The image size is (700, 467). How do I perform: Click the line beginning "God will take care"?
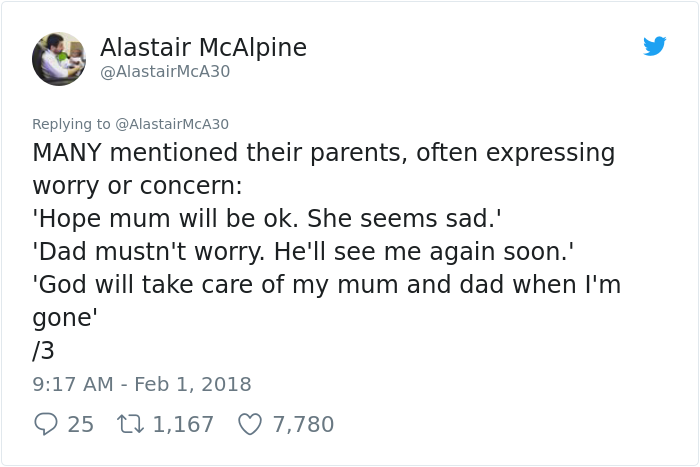coord(326,285)
